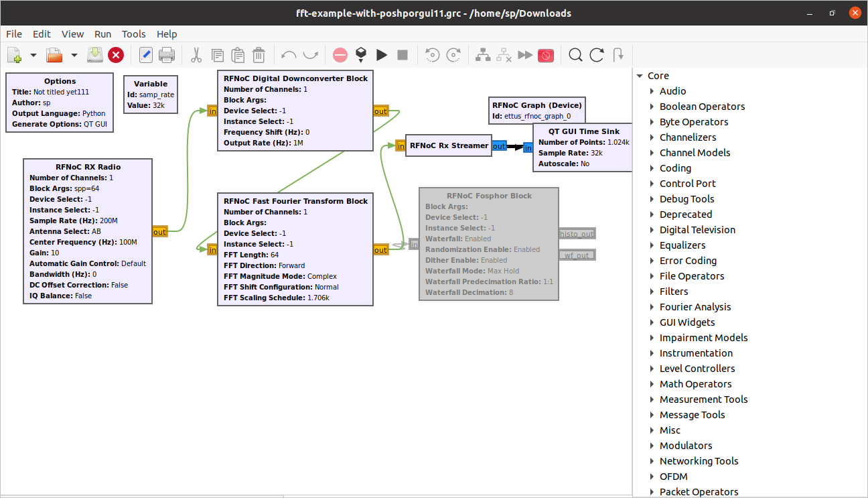The width and height of the screenshot is (868, 498).
Task: Click the Find blocks magnifier icon
Action: tap(575, 55)
